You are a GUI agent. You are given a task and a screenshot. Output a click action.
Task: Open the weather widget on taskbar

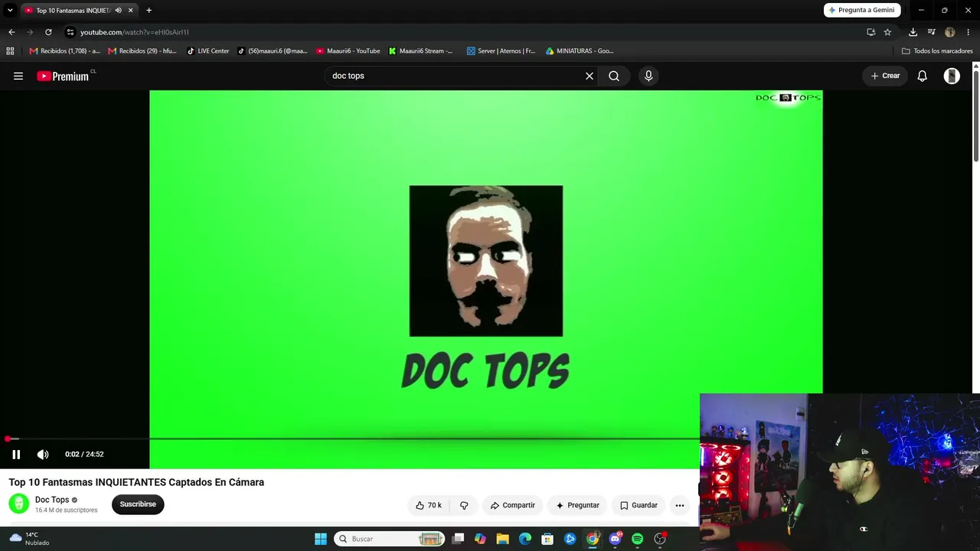point(31,539)
